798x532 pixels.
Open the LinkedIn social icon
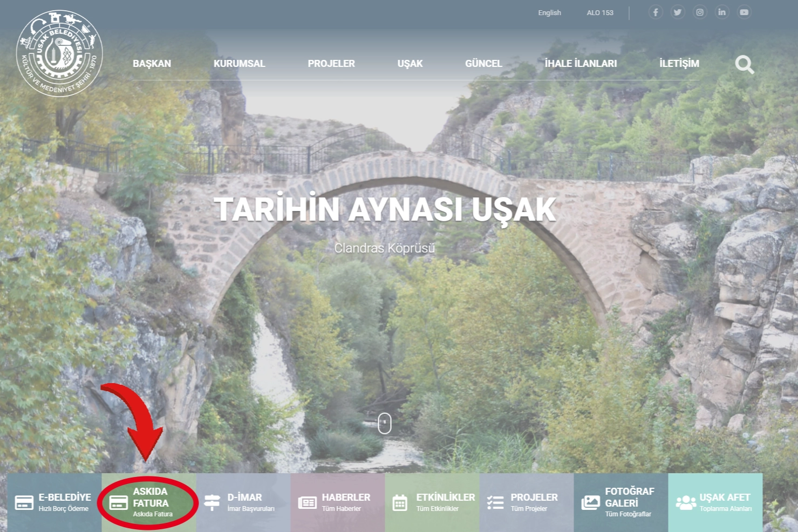pos(722,12)
